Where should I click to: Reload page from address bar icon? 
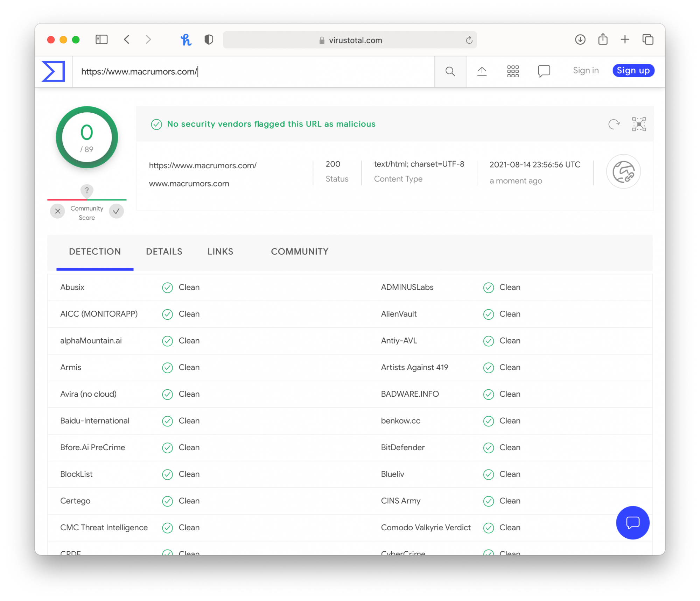coord(469,40)
